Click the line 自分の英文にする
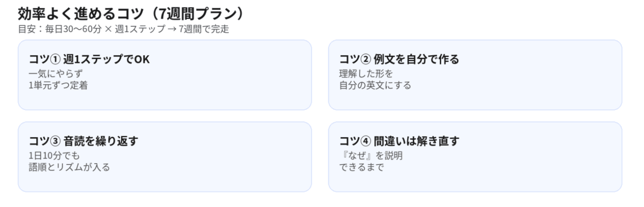Viewport: 644px width, 207px height. click(x=375, y=85)
